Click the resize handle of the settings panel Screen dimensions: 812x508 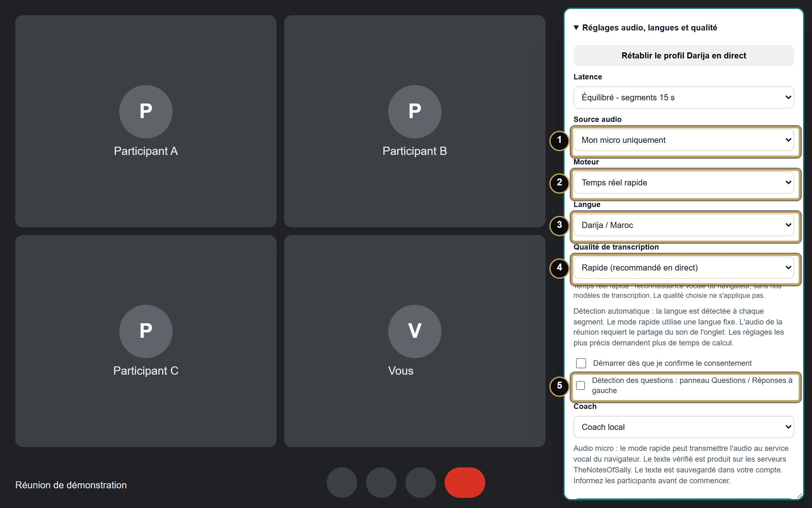(x=799, y=496)
